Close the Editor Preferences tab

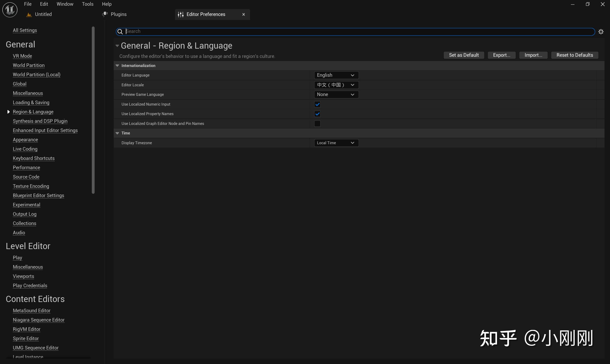(243, 15)
